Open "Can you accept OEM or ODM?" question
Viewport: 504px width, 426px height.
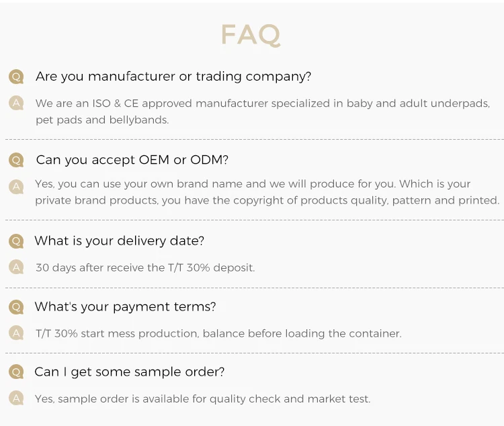[132, 160]
